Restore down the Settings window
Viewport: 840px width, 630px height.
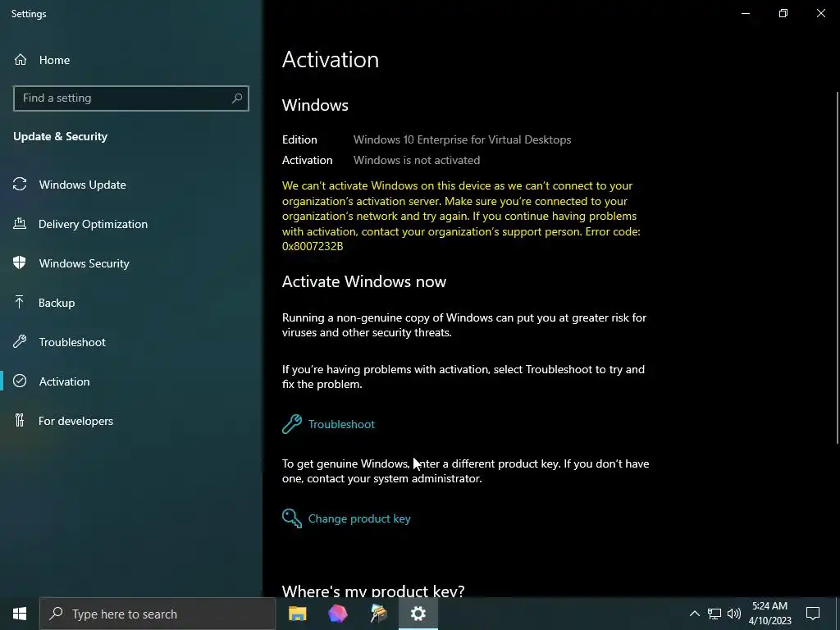[783, 13]
